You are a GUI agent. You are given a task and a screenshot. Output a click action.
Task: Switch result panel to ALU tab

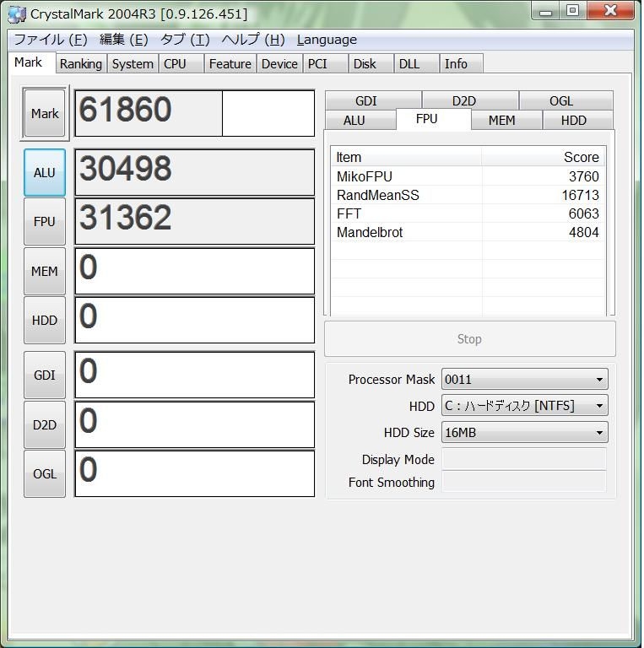point(360,121)
